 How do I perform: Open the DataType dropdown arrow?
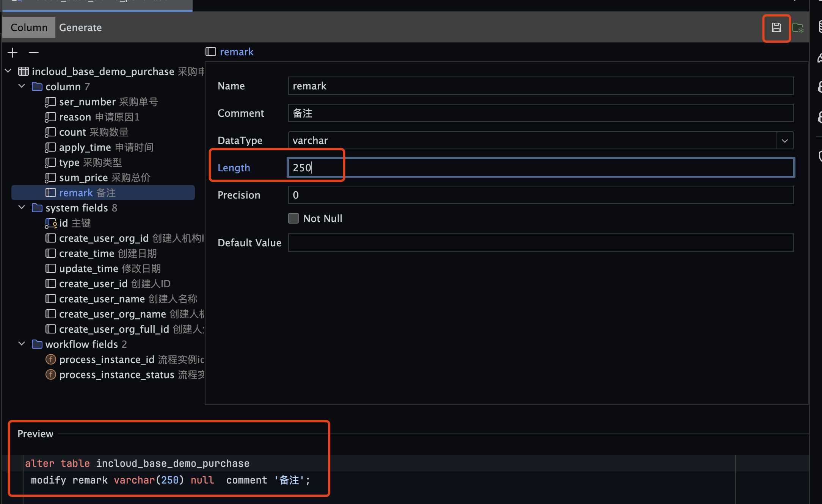click(784, 141)
